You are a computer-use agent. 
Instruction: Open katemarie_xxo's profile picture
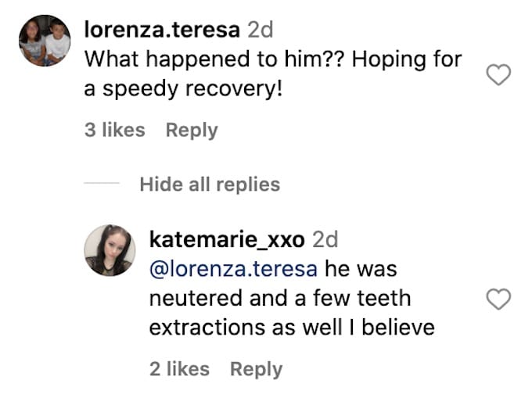pos(110,250)
